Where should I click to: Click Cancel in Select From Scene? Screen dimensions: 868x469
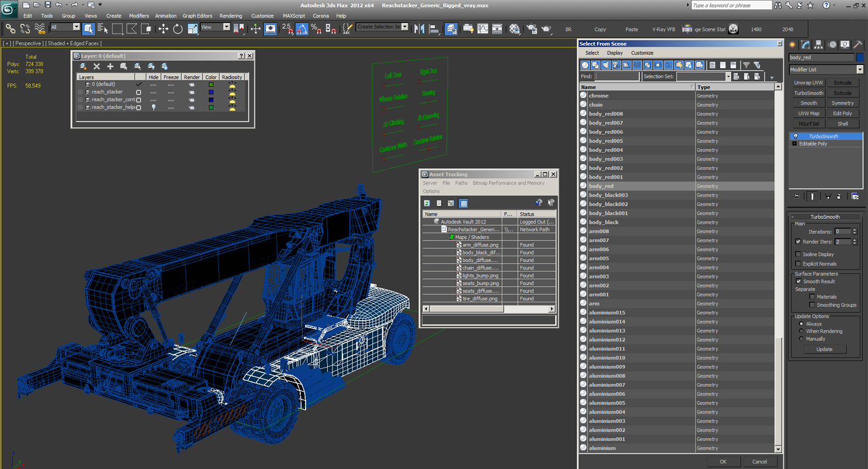(x=759, y=461)
